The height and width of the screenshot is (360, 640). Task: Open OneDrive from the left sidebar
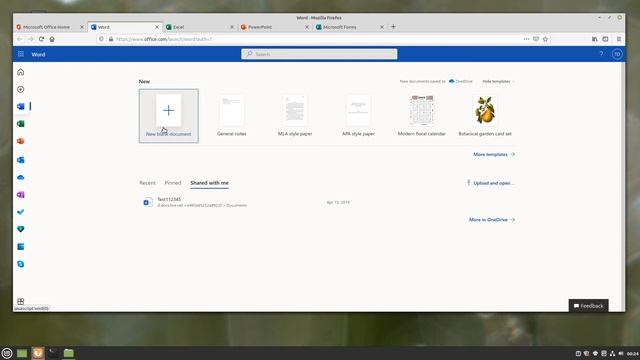pyautogui.click(x=21, y=178)
